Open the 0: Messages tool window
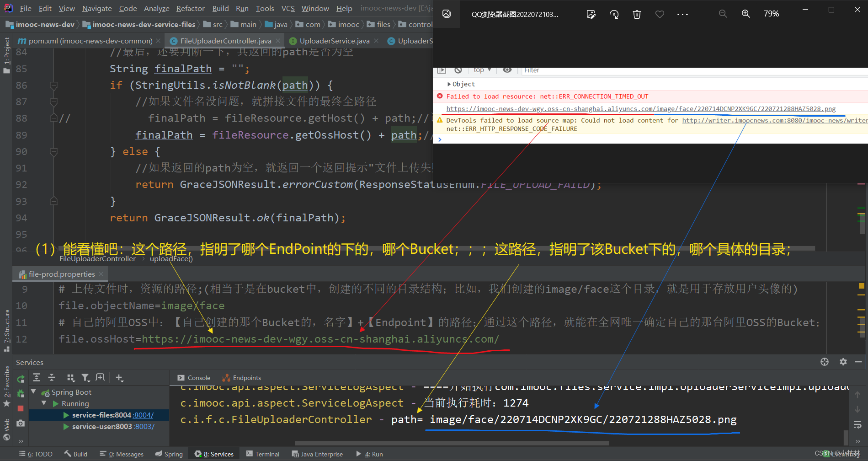The height and width of the screenshot is (461, 868). (x=122, y=454)
